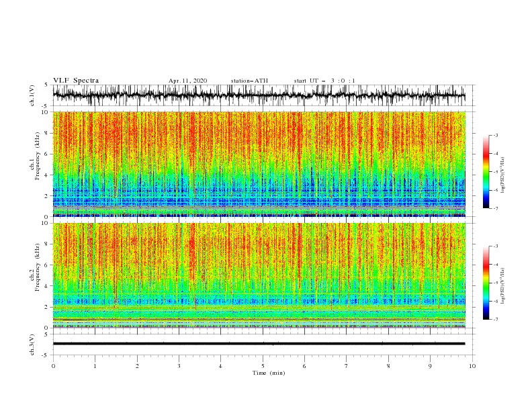Viewport: 532px width, 411px height.
Task: Click time axis tick label "8"
Action: (x=388, y=366)
